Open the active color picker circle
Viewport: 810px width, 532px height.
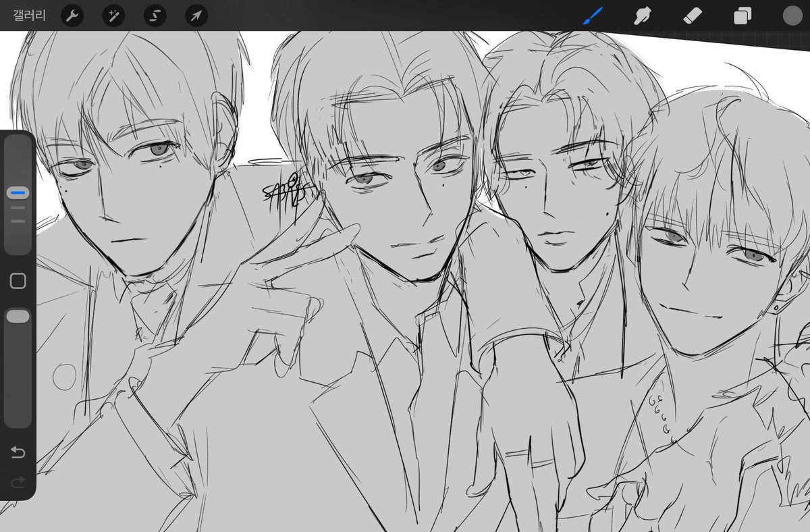click(x=792, y=16)
